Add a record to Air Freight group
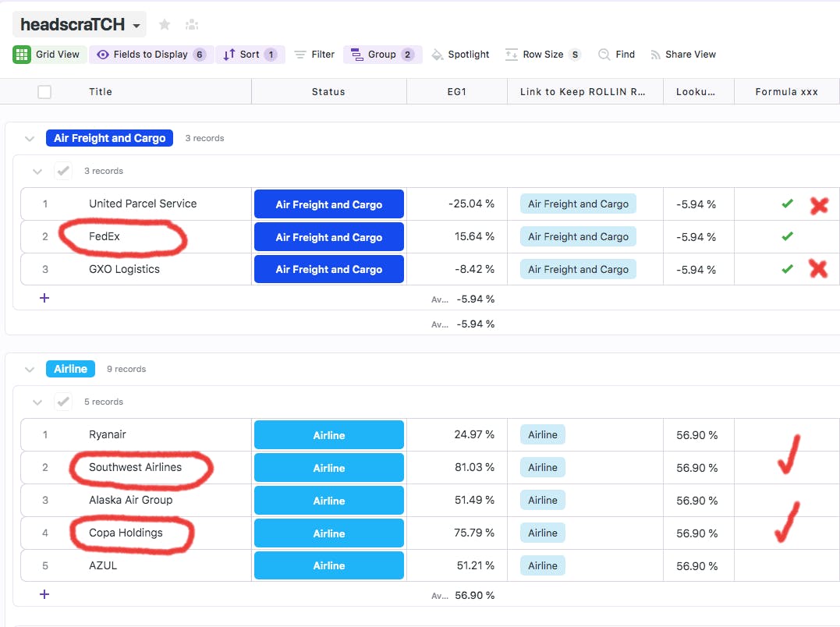 (44, 298)
